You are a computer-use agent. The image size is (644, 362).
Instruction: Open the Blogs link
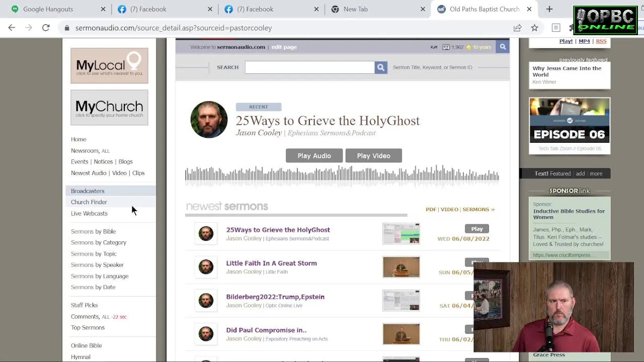(125, 161)
